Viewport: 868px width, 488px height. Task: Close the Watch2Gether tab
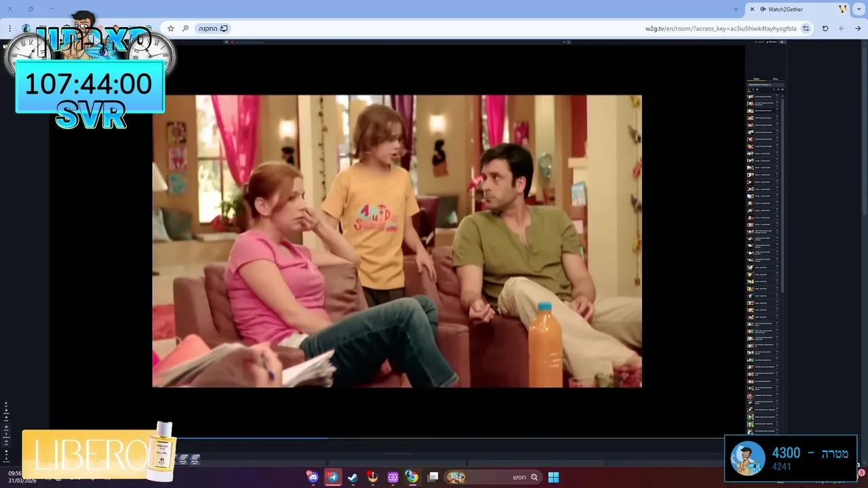point(752,9)
